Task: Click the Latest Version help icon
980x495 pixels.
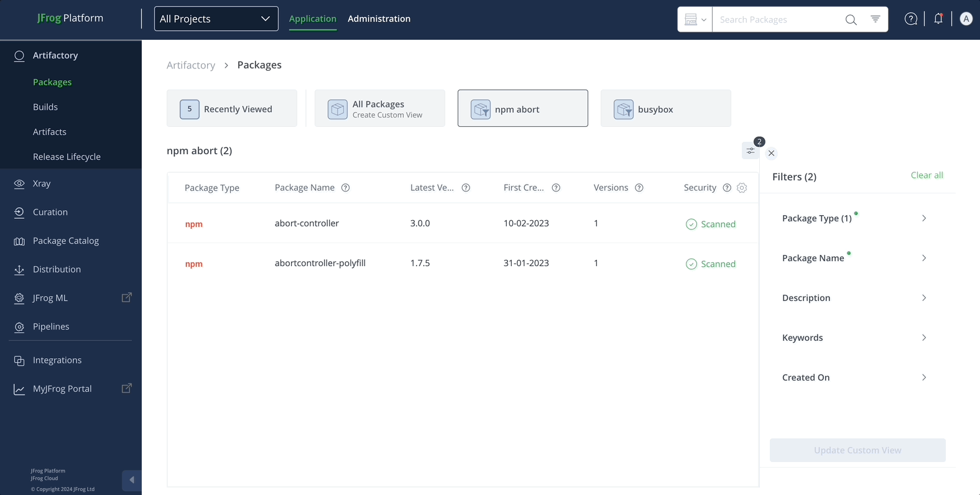Action: pyautogui.click(x=466, y=188)
